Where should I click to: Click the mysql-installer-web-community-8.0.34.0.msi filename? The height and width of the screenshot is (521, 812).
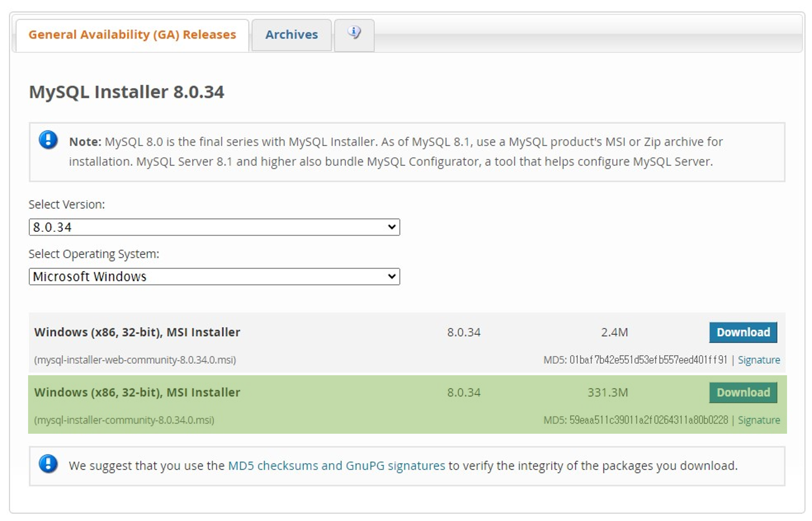tap(135, 360)
